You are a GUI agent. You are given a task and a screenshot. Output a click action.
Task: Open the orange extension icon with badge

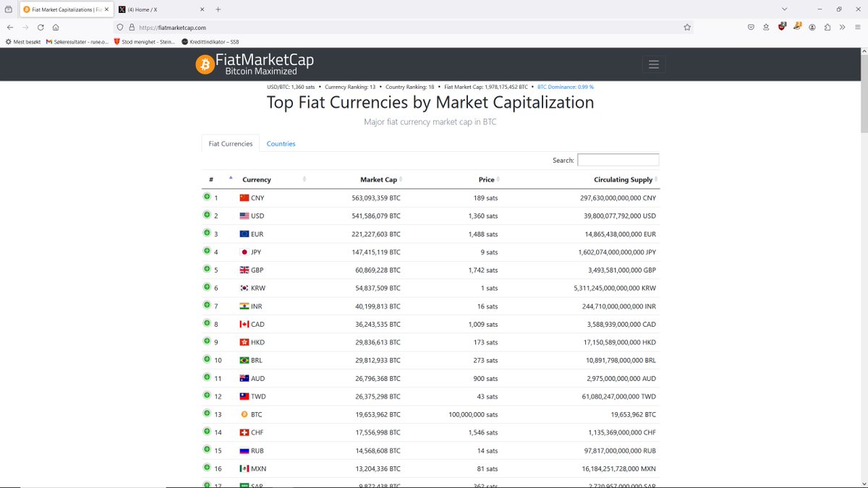(x=797, y=27)
